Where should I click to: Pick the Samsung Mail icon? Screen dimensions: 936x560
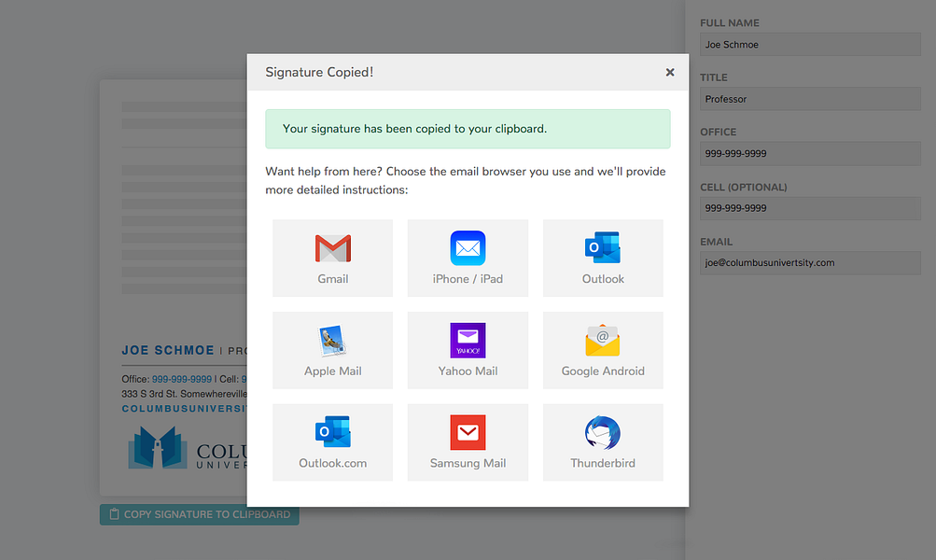[468, 442]
